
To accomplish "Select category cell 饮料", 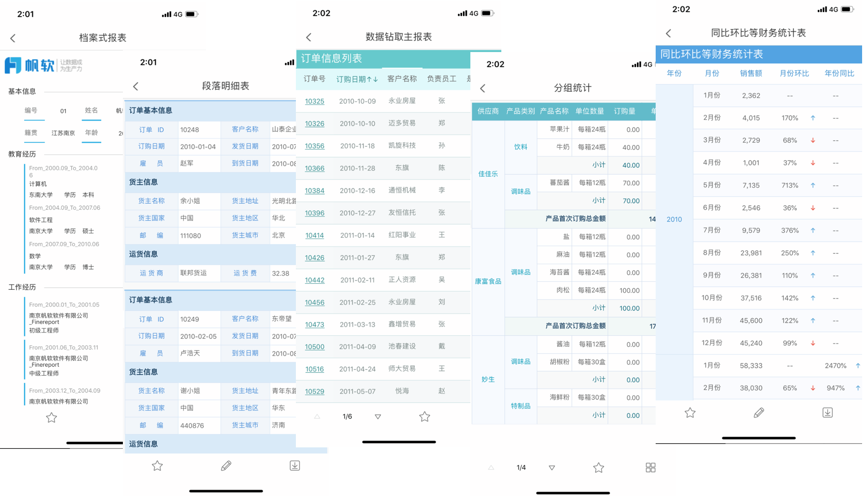I will coord(521,147).
